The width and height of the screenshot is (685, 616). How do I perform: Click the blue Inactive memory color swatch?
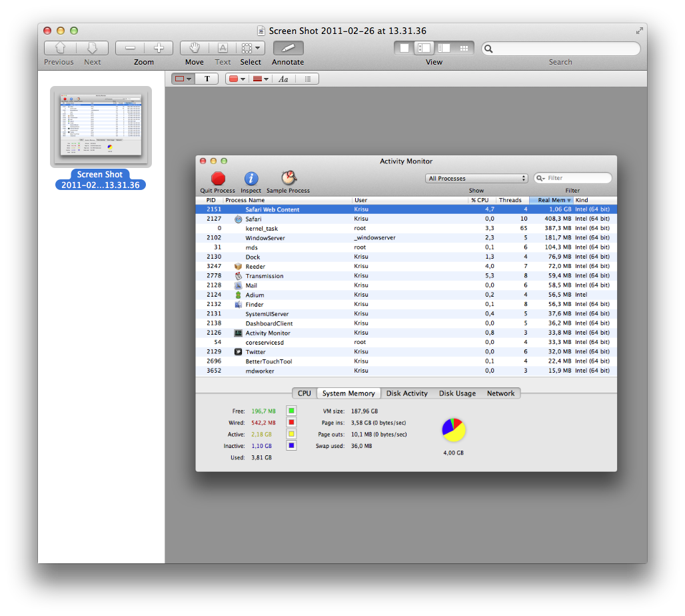point(291,445)
